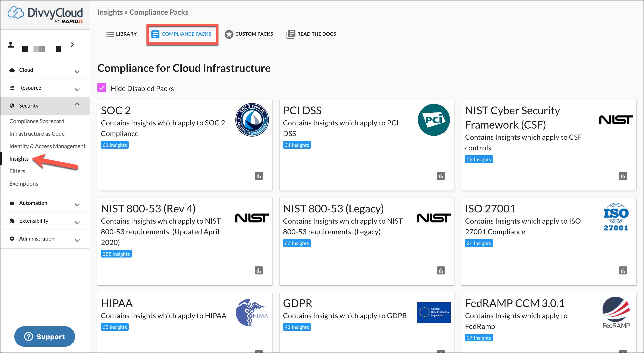The width and height of the screenshot is (644, 353).
Task: Click the GDPR flag logo
Action: click(434, 313)
